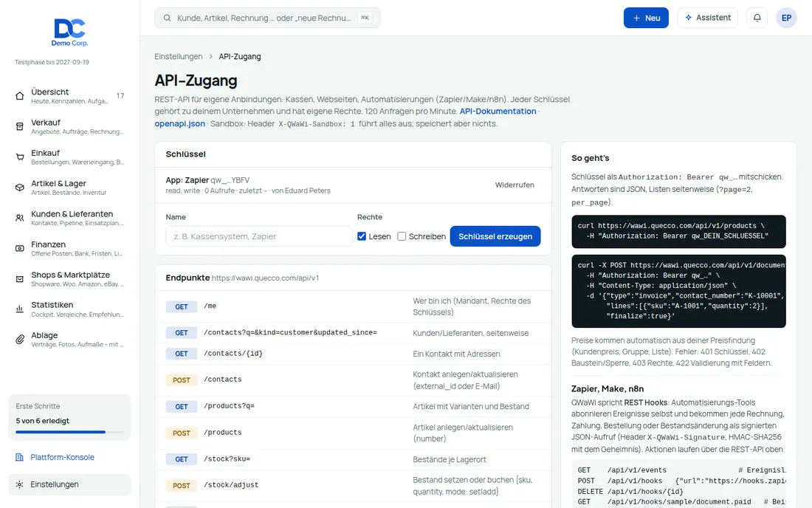Click the API-Zugang breadcrumb item
This screenshot has width=812, height=508.
click(240, 56)
